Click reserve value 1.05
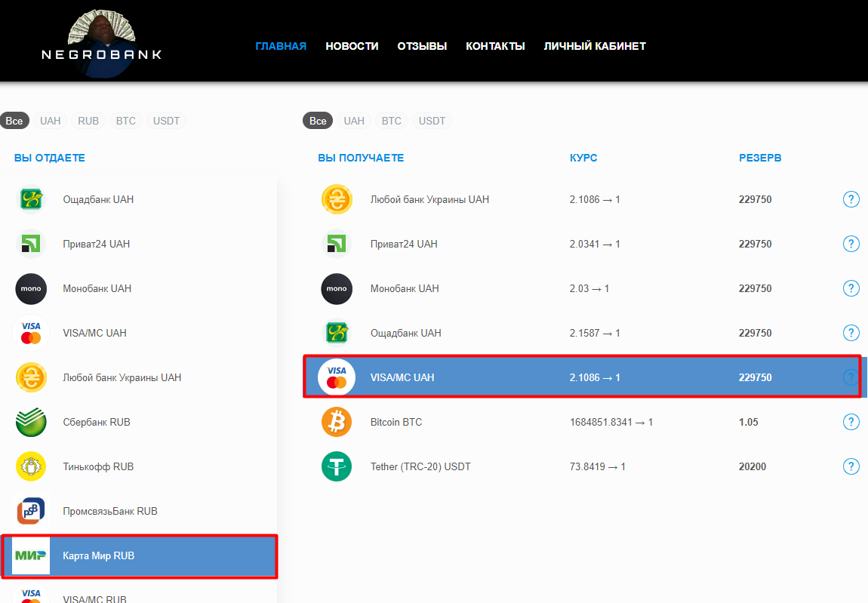 [749, 422]
